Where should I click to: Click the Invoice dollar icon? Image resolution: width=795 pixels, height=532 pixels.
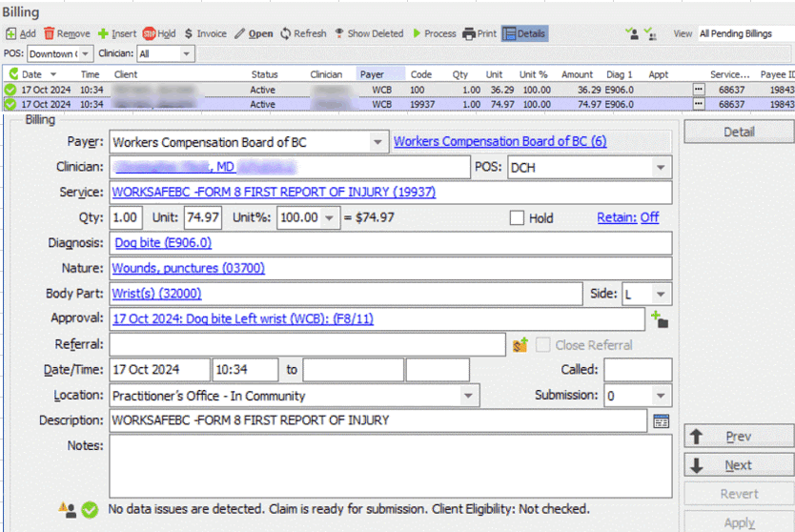tap(189, 33)
